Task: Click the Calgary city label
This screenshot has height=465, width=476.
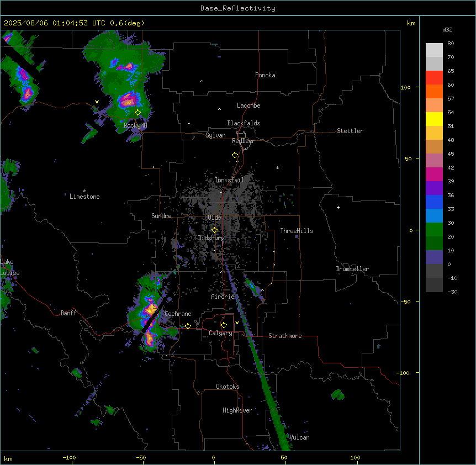Action: tap(220, 333)
